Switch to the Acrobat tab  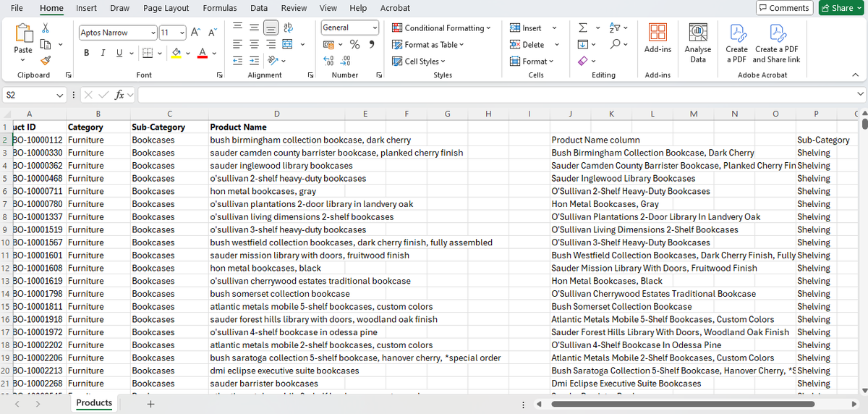pyautogui.click(x=395, y=8)
